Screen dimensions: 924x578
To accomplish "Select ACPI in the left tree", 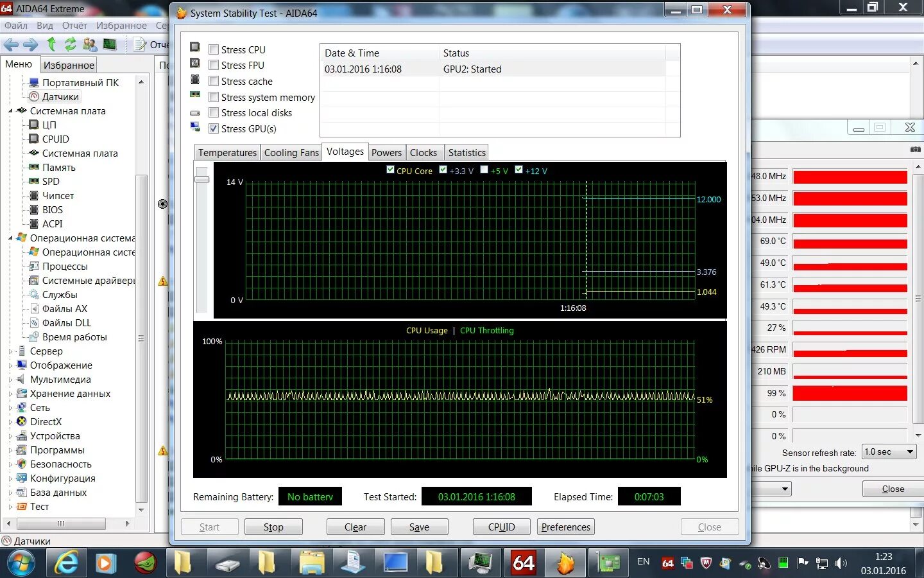I will point(53,224).
